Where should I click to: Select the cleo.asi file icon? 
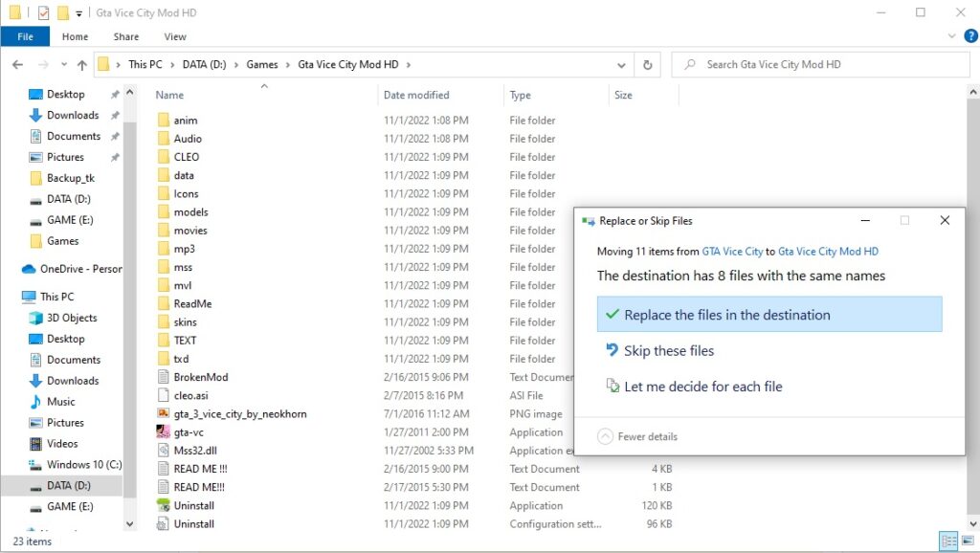click(163, 395)
